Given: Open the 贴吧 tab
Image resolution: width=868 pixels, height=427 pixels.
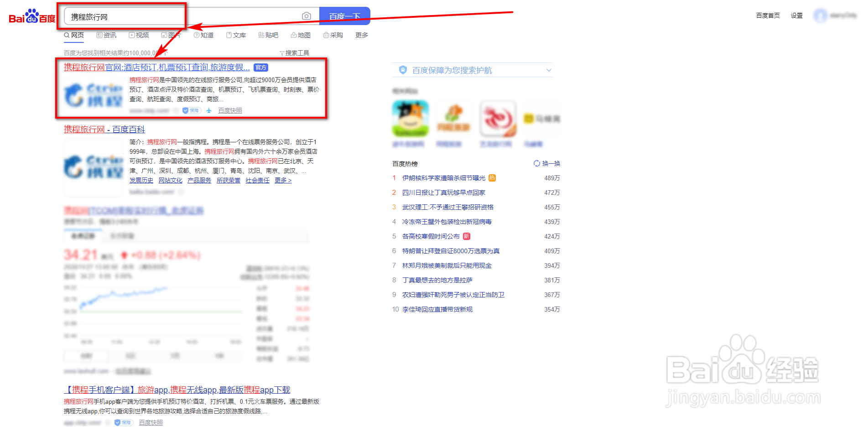Looking at the screenshot, I should 268,35.
